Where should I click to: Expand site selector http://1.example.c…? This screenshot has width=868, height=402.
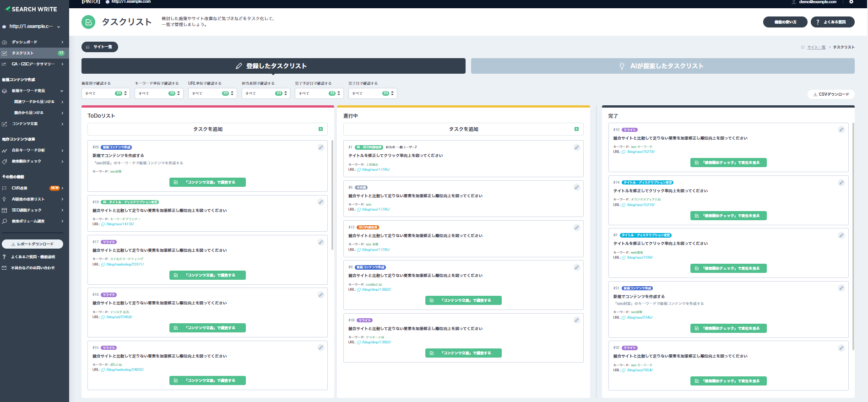click(x=31, y=27)
